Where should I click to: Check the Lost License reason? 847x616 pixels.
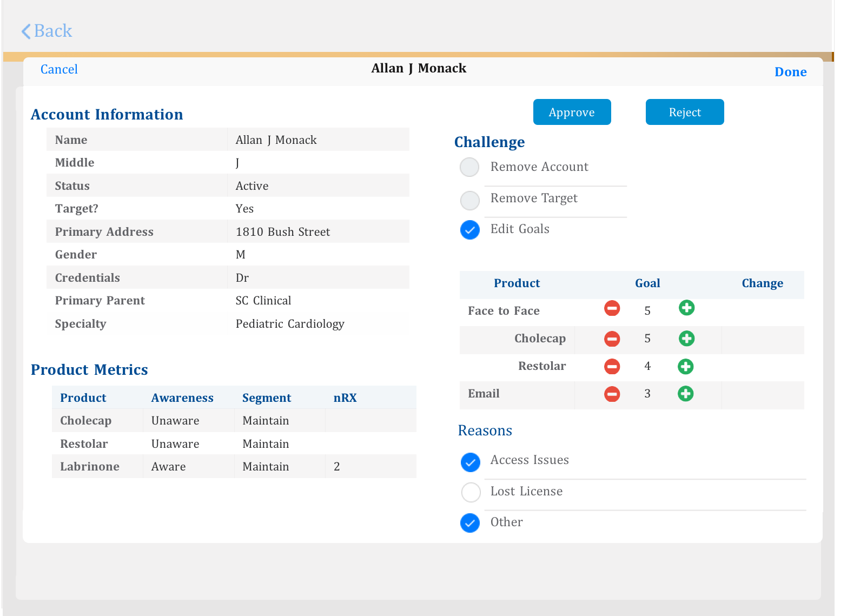click(x=471, y=492)
